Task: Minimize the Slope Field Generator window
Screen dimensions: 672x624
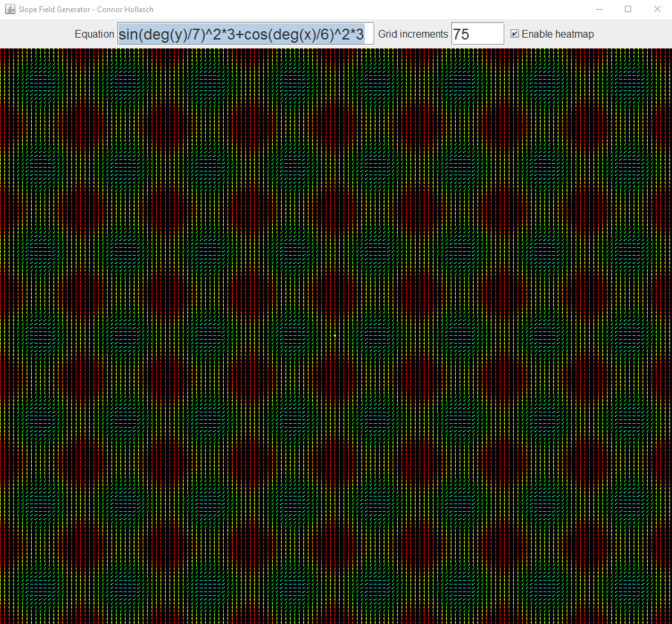Action: tap(598, 9)
